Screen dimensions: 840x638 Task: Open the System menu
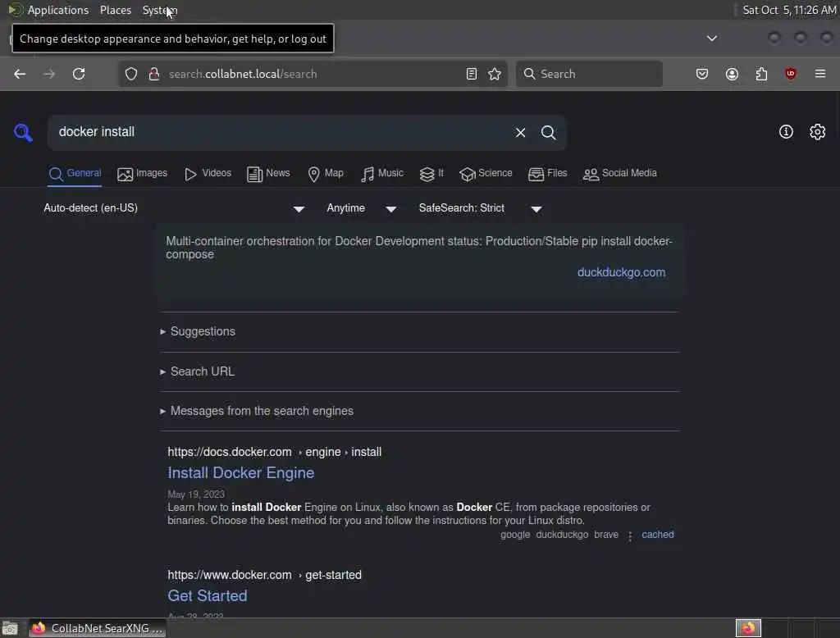pos(160,10)
